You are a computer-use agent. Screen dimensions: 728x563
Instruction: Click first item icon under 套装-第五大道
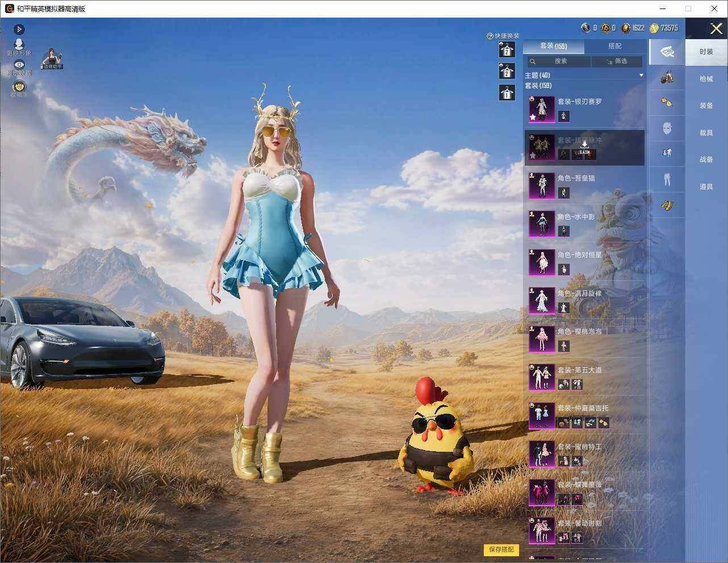[x=563, y=385]
